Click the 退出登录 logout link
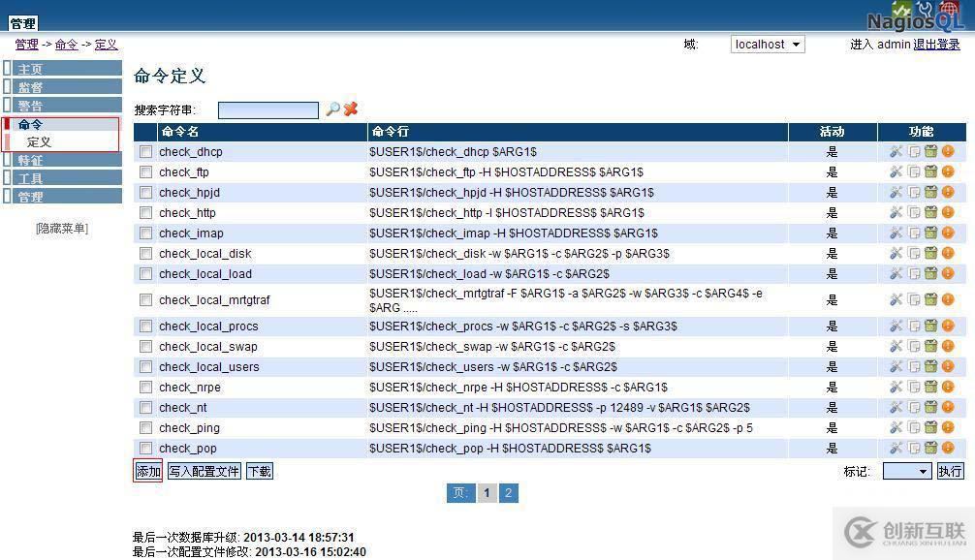The height and width of the screenshot is (560, 975). click(x=936, y=45)
